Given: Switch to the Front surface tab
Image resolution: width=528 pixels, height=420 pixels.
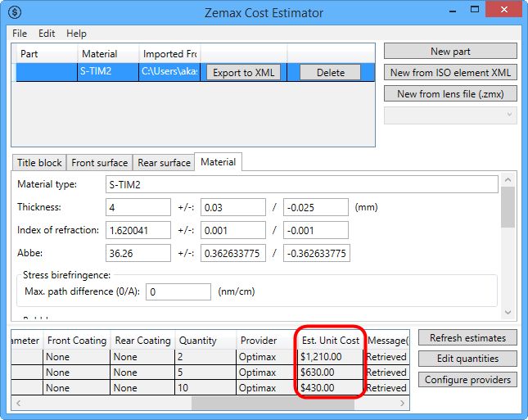Looking at the screenshot, I should [x=99, y=163].
